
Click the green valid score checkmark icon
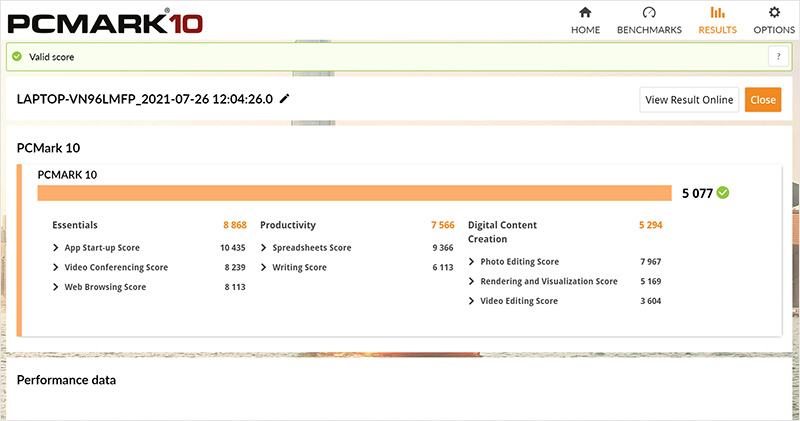[x=16, y=57]
